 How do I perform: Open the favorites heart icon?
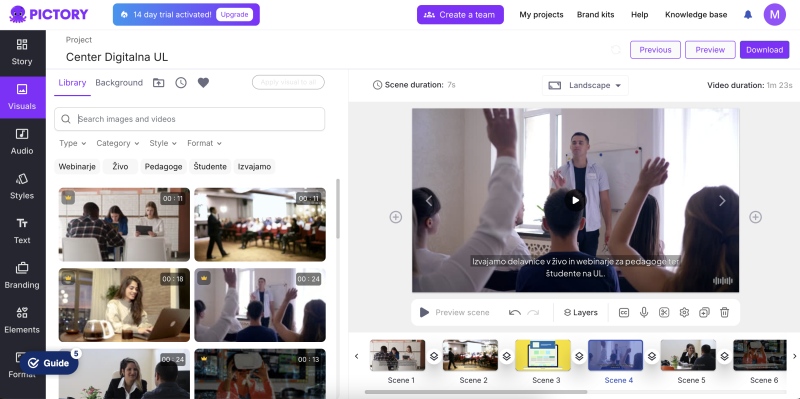tap(204, 83)
